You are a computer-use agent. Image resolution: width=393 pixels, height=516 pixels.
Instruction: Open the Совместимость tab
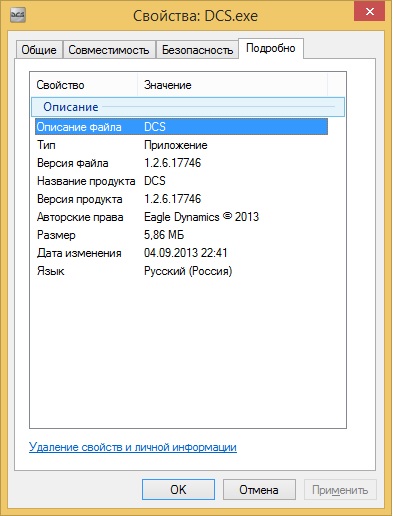click(x=109, y=50)
